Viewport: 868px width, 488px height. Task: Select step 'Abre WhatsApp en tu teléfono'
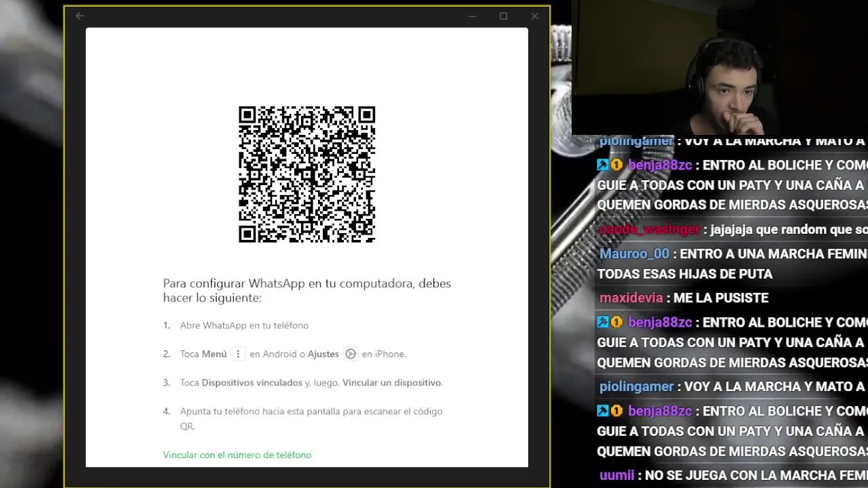pyautogui.click(x=244, y=325)
